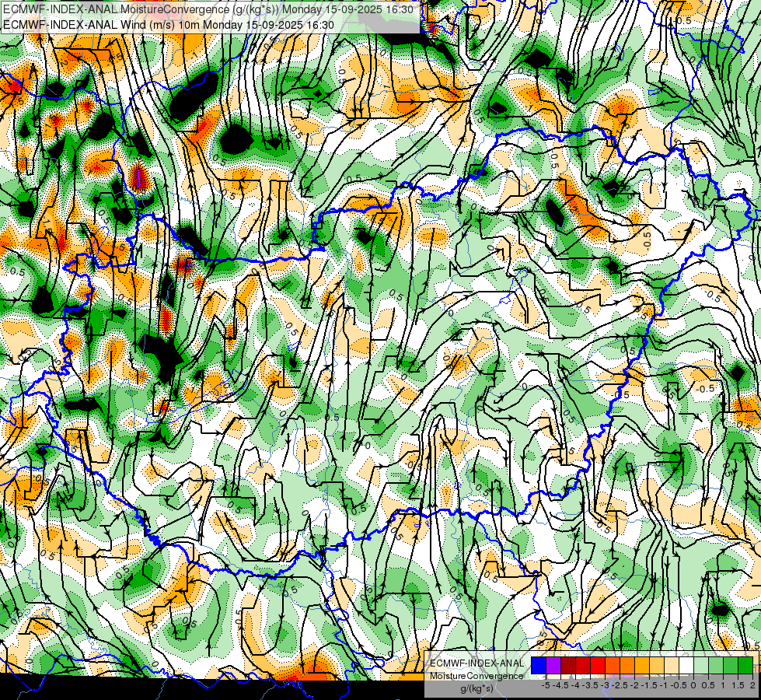Click the legend bar's '2' tick label
Image resolution: width=761 pixels, height=700 pixels.
tap(752, 685)
